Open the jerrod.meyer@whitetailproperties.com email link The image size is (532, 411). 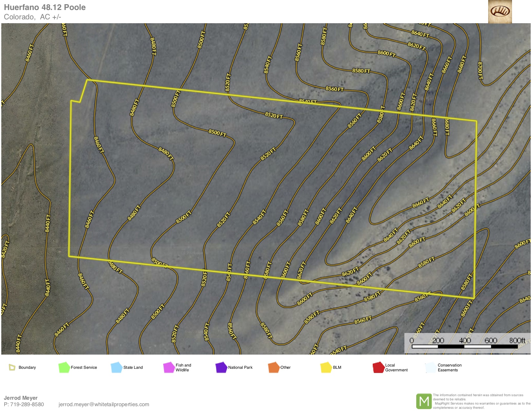coord(104,404)
